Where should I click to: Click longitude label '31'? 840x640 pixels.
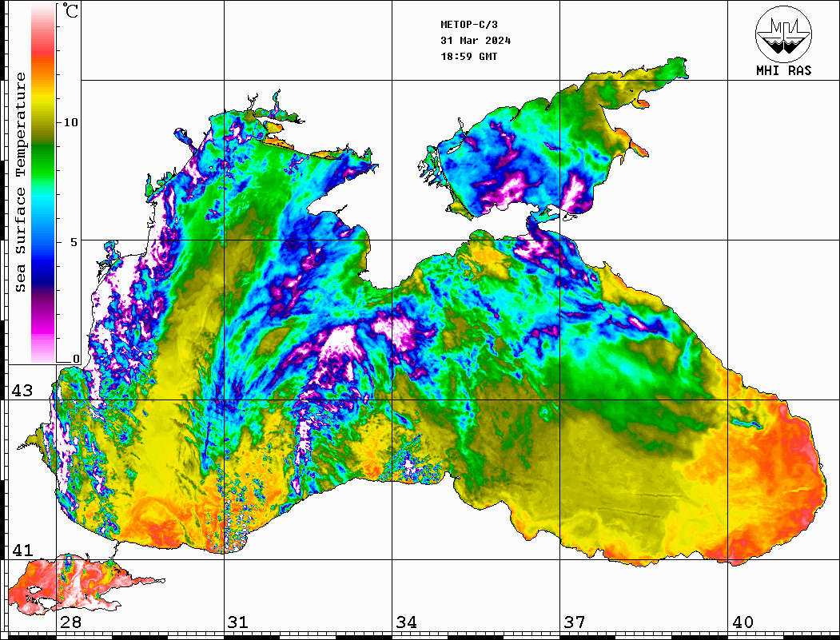pos(238,622)
